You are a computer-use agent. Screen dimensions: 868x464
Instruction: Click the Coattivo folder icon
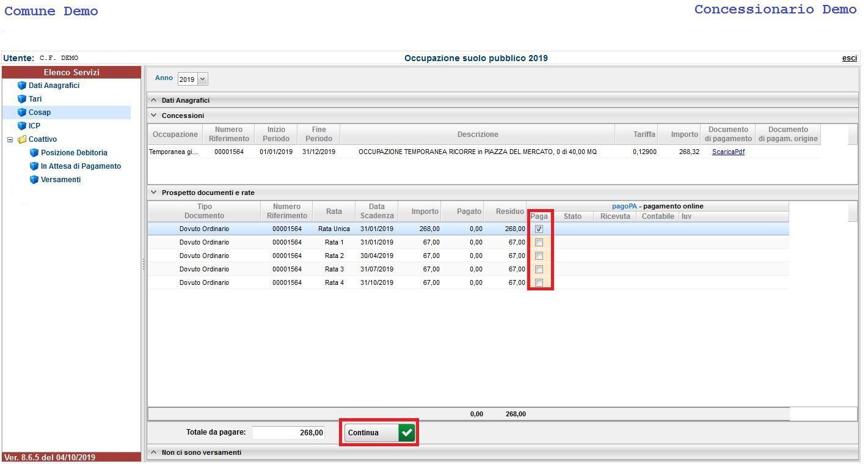tap(22, 139)
